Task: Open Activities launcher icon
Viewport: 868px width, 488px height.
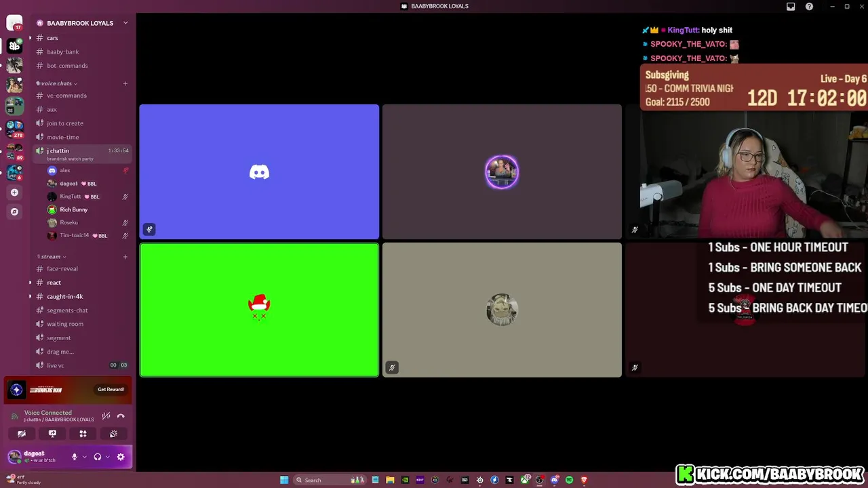Action: [x=83, y=434]
